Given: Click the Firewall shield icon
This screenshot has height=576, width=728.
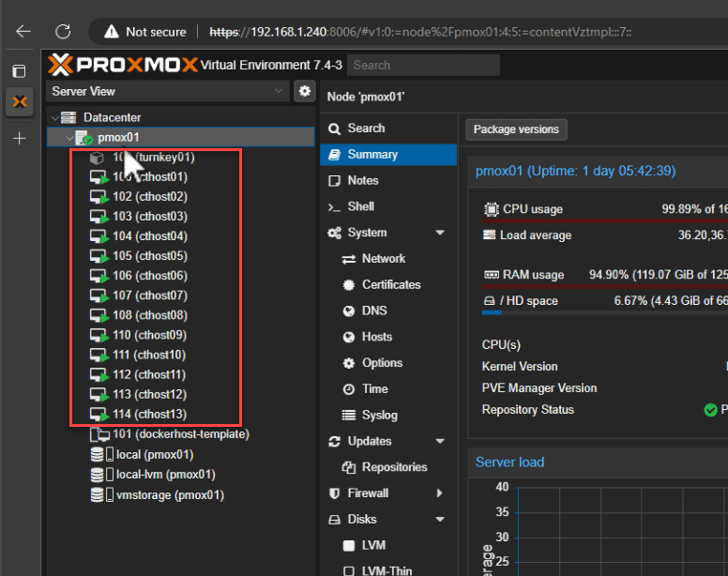Looking at the screenshot, I should 334,493.
